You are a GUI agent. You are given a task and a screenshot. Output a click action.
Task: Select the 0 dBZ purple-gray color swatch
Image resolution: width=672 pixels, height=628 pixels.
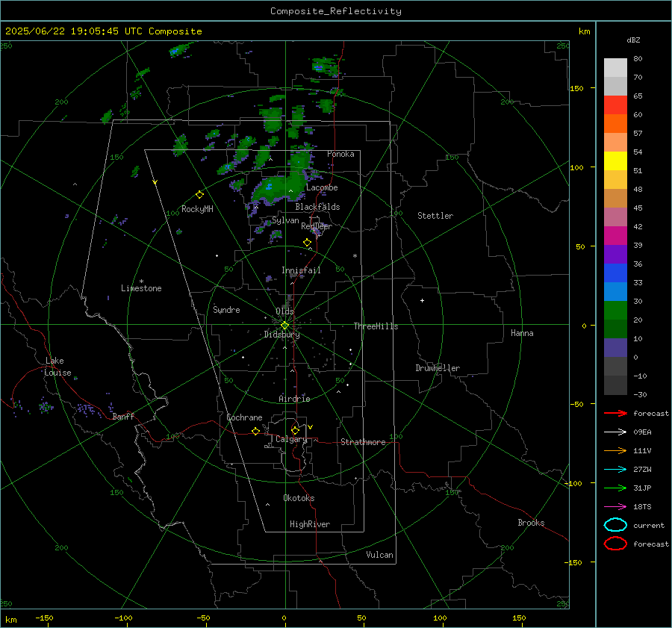(615, 348)
